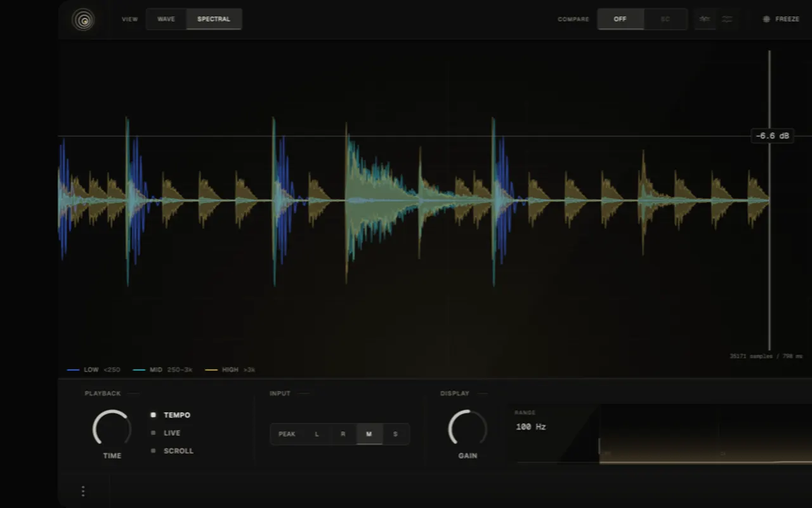This screenshot has width=812, height=508.
Task: Click the Freeze button
Action: point(781,19)
